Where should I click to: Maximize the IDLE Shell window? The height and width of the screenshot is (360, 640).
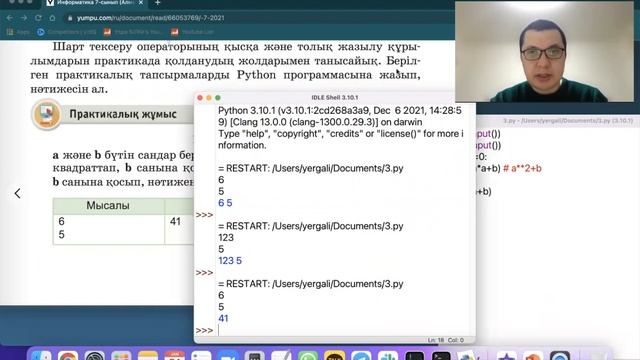pyautogui.click(x=218, y=98)
